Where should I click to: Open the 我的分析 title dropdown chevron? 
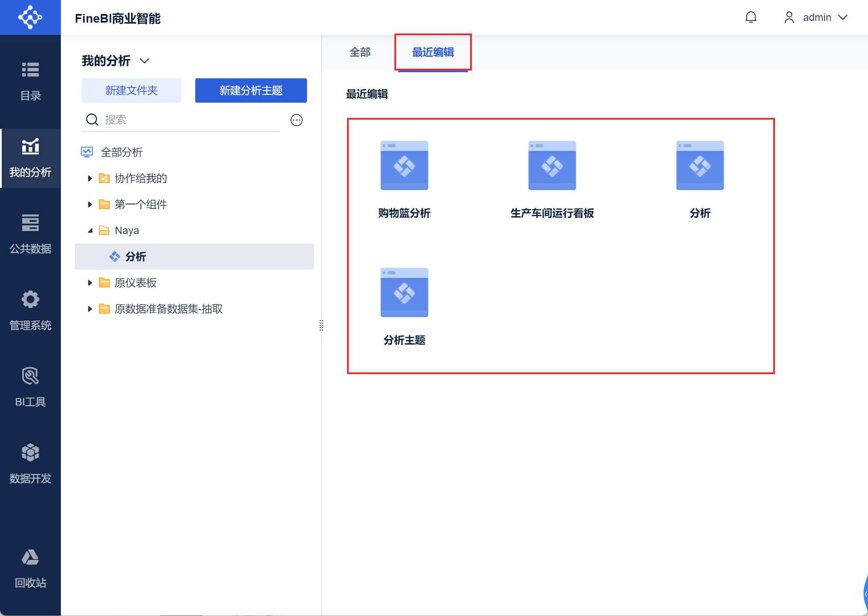point(144,61)
